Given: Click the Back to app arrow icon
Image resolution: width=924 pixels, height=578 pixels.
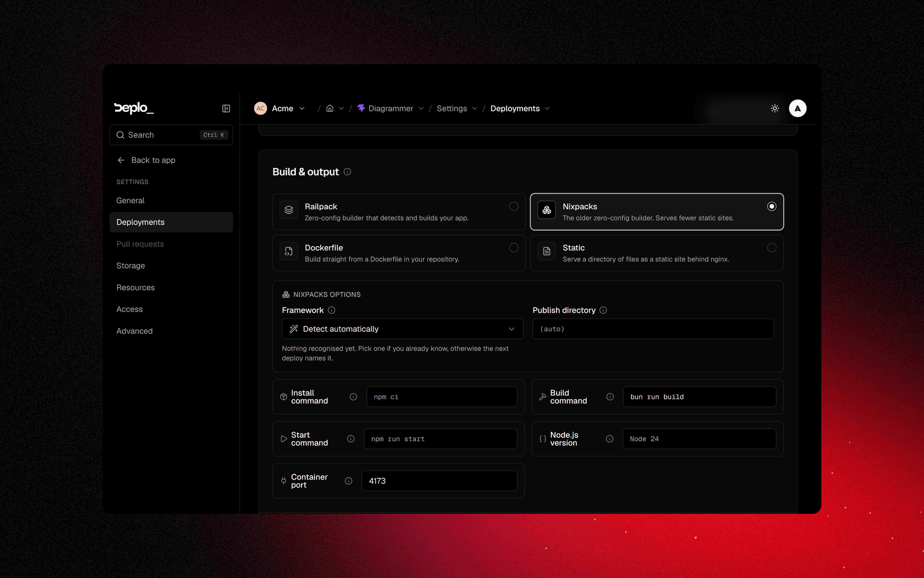Looking at the screenshot, I should pos(121,160).
